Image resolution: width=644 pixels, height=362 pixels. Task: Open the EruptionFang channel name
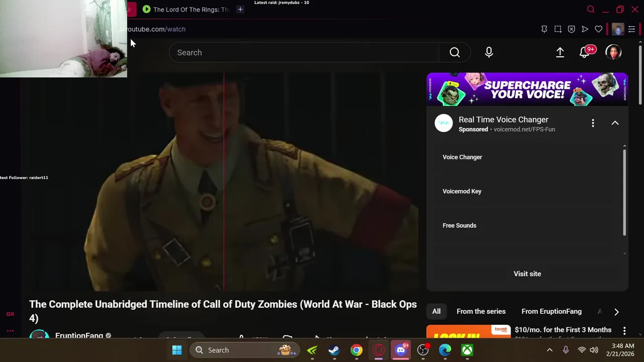[79, 335]
